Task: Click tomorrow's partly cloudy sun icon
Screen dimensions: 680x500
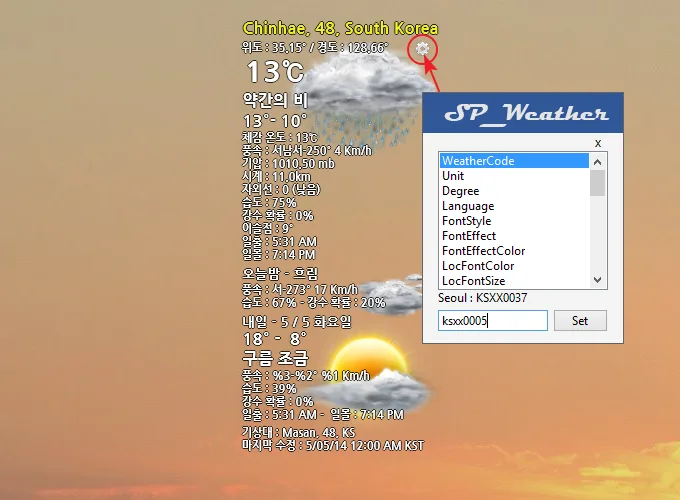Action: click(370, 375)
